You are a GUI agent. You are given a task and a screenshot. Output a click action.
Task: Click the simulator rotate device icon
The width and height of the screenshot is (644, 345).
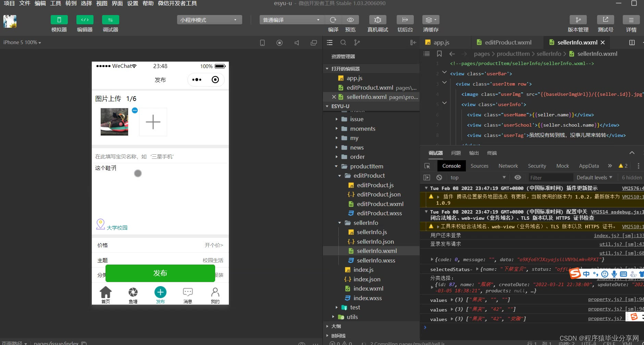click(x=262, y=43)
